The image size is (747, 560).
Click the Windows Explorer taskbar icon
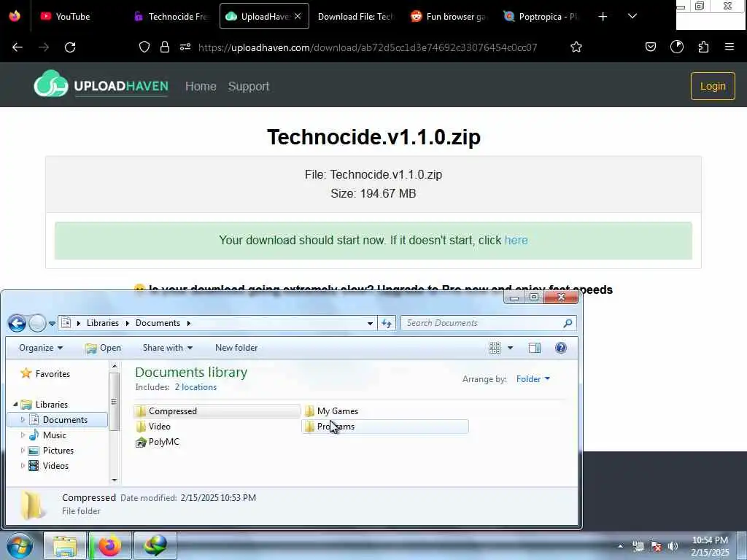[65, 545]
